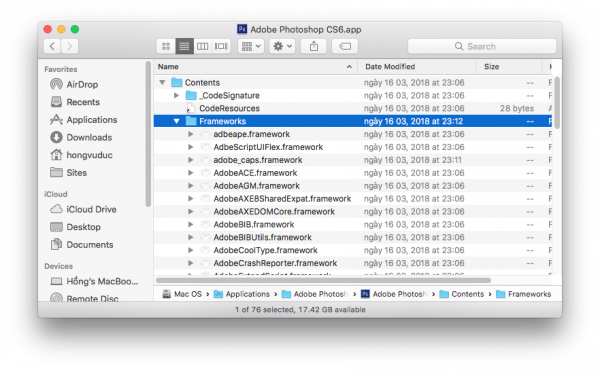Screen dimensions: 600x372
Task: Open the arrange items dropdown
Action: pos(251,46)
